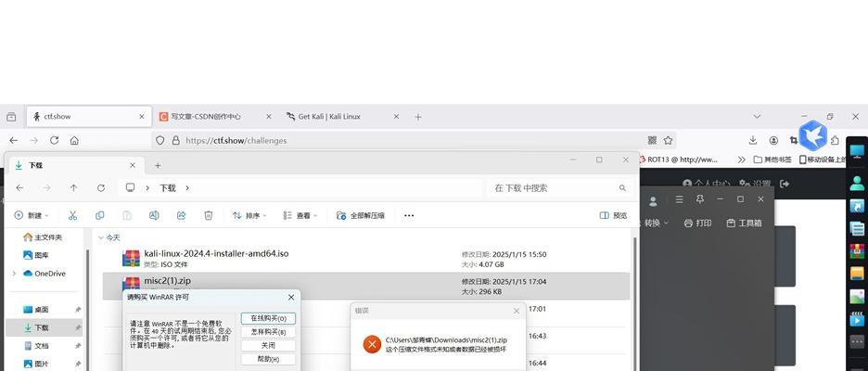Image resolution: width=868 pixels, height=371 pixels.
Task: Open the browser extensions puzzle icon
Action: [835, 141]
